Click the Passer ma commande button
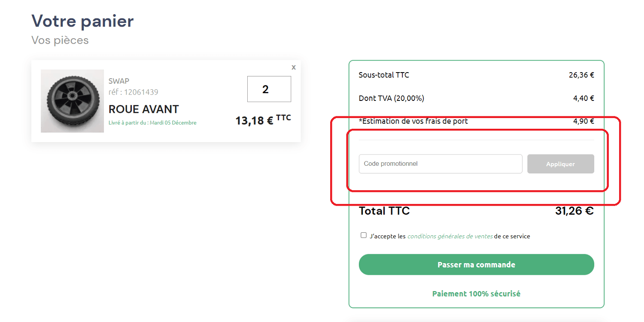Image resolution: width=644 pixels, height=322 pixels. pyautogui.click(x=476, y=264)
